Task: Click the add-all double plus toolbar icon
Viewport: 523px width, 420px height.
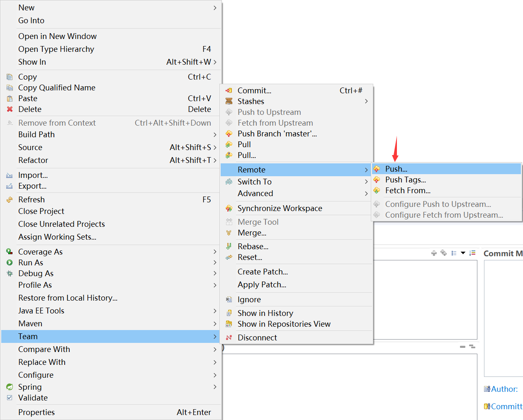Action: (443, 253)
